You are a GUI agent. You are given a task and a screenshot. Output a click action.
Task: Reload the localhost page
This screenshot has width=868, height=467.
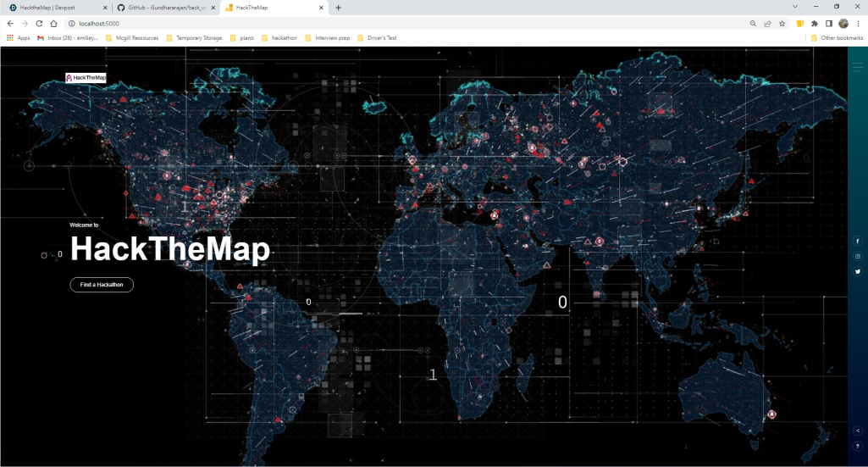pyautogui.click(x=39, y=23)
